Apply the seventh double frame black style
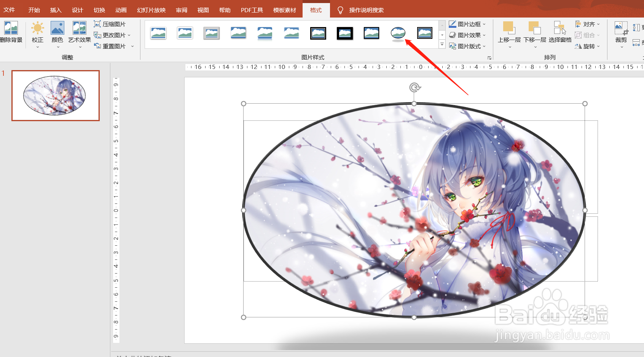 318,34
